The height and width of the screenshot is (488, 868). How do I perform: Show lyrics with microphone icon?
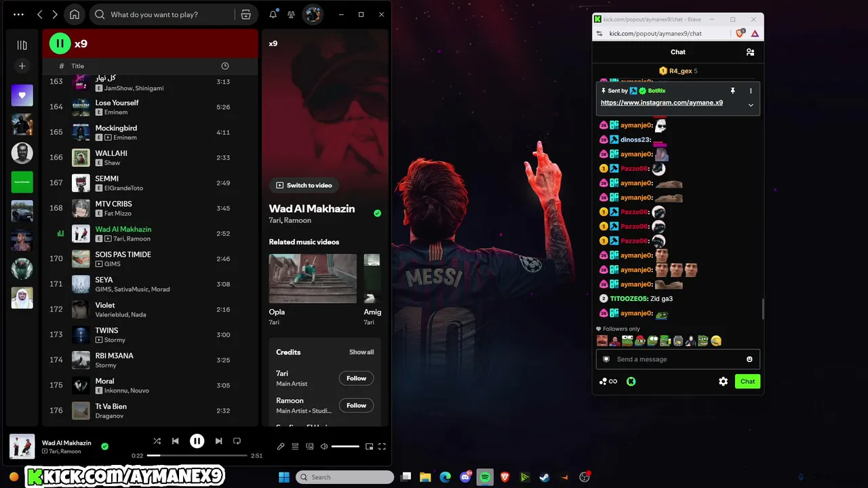coord(281,446)
